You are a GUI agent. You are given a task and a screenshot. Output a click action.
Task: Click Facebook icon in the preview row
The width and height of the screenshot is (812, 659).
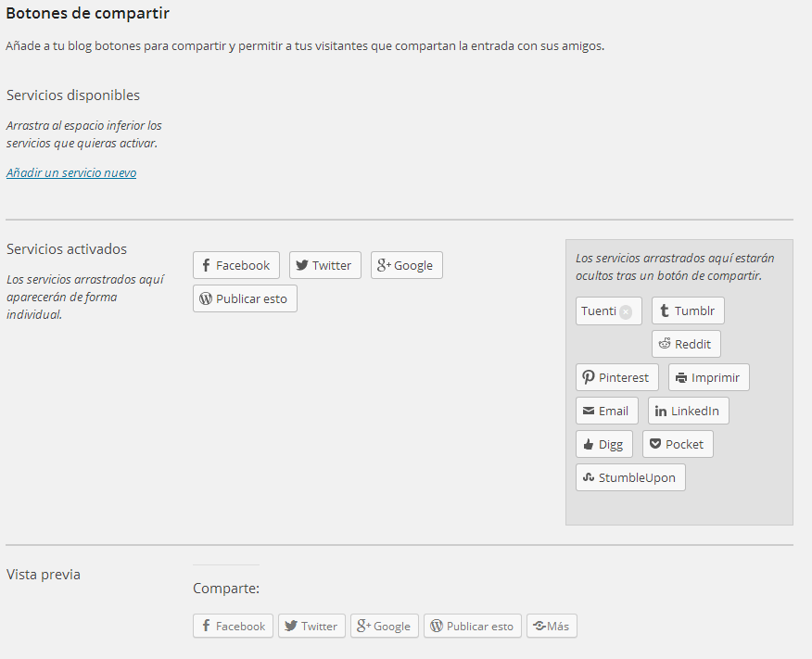206,626
